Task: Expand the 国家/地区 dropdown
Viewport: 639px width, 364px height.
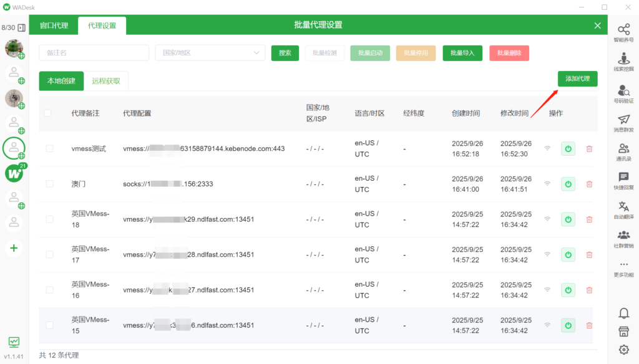Action: [x=210, y=53]
